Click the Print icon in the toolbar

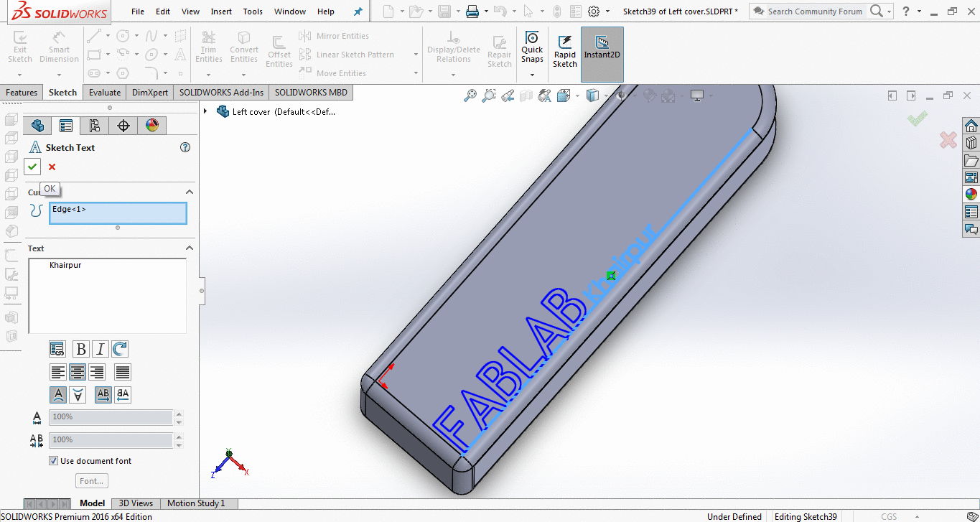tap(472, 11)
